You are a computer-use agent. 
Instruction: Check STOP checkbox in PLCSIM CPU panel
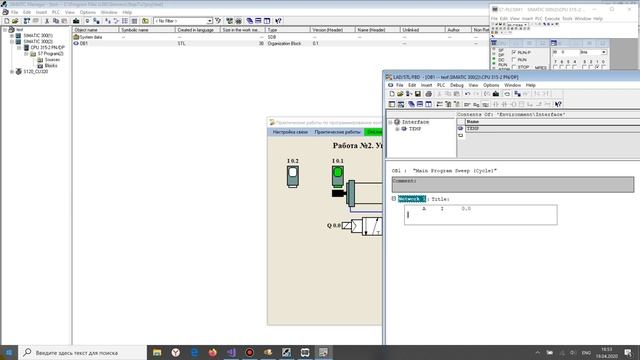[x=514, y=67]
